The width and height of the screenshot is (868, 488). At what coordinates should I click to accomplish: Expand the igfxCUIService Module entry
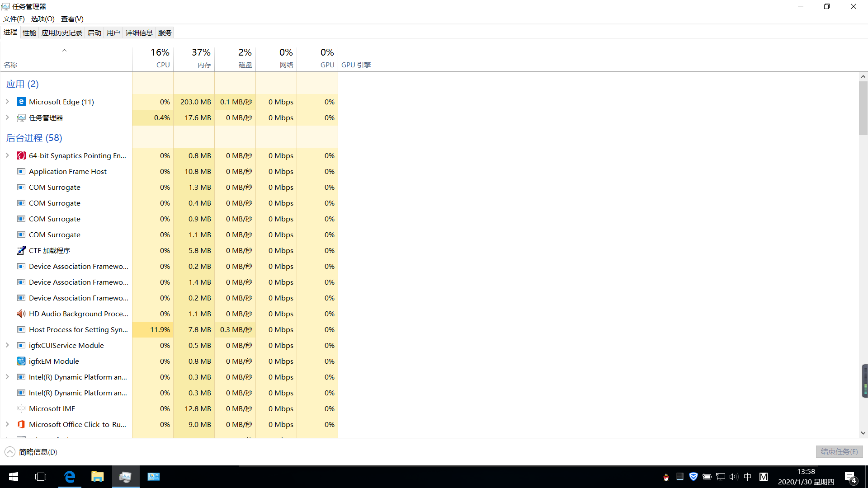pyautogui.click(x=7, y=345)
